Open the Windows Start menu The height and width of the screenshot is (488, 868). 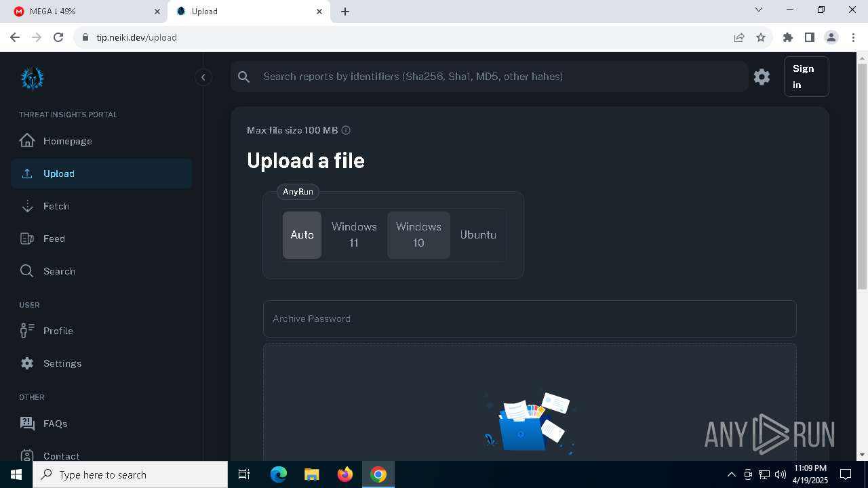click(x=16, y=474)
